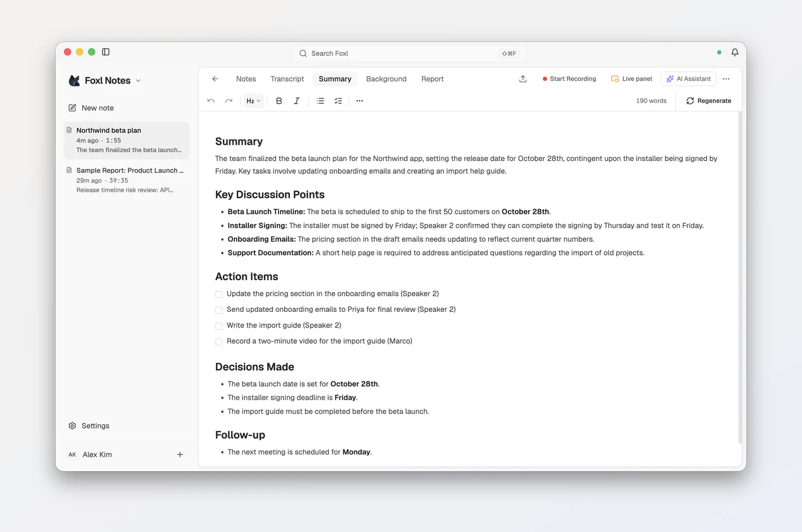Check 'Update the pricing section' action item
The image size is (802, 532).
point(219,294)
